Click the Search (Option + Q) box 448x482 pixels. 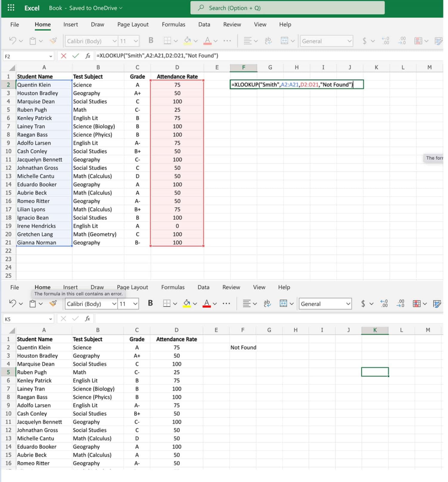tap(287, 8)
